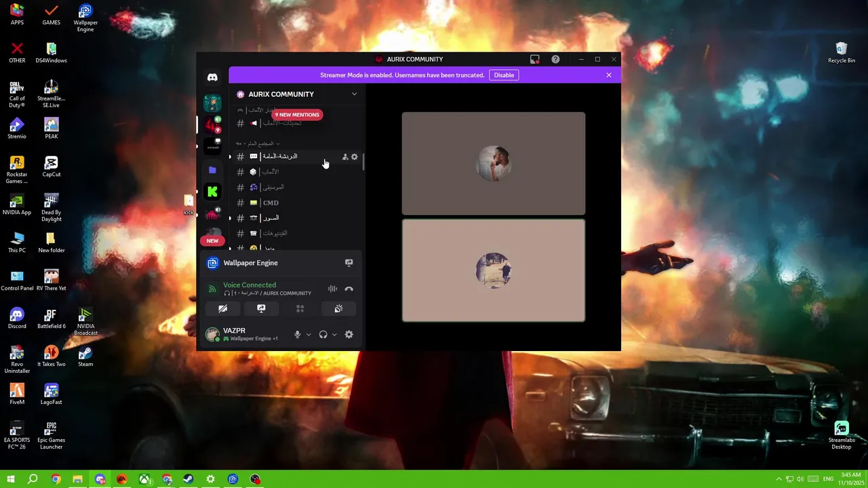
Task: Collapse the المجتمع العام channel category
Action: click(258, 144)
